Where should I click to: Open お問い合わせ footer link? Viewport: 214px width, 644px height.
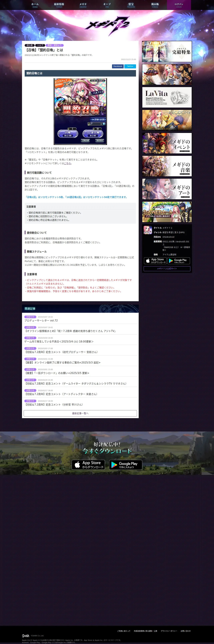185,631
